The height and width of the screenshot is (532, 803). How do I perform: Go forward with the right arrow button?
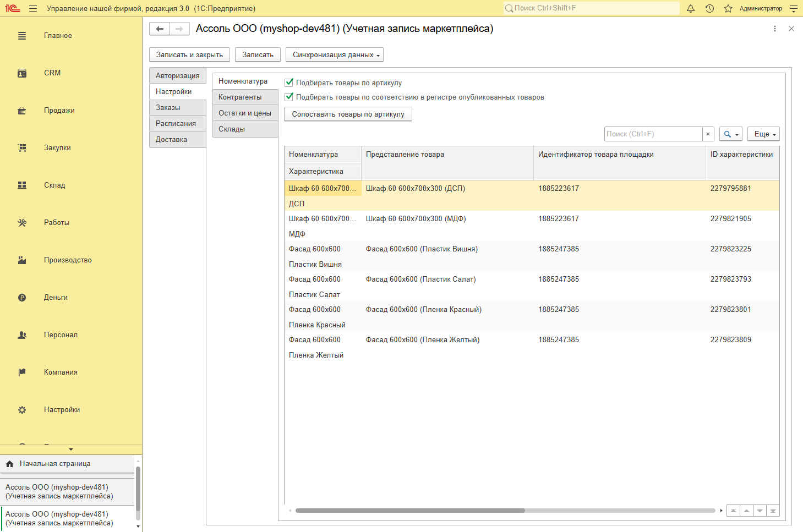click(x=179, y=29)
